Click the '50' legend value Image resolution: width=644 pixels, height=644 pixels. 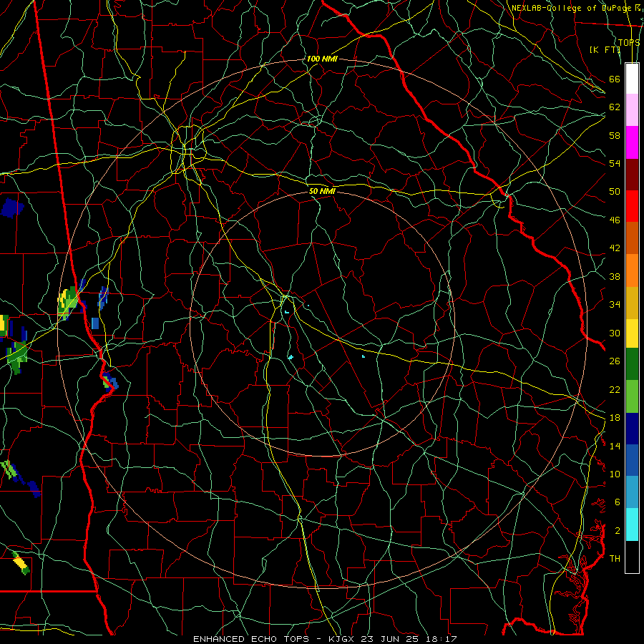[x=615, y=191]
